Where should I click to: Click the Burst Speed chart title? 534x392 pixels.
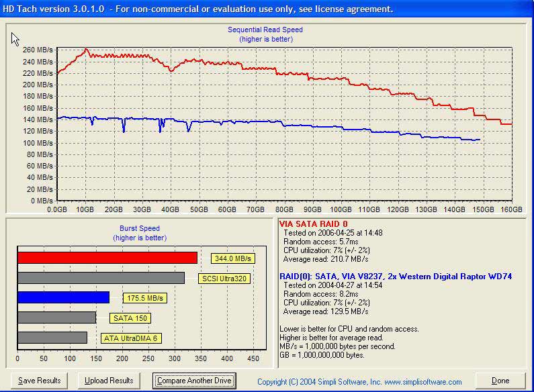click(x=138, y=229)
